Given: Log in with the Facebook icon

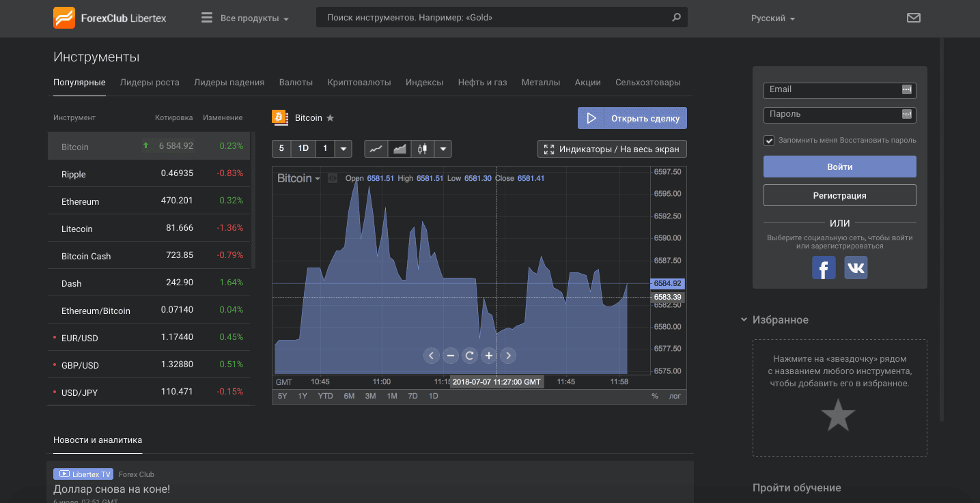Looking at the screenshot, I should [x=824, y=268].
